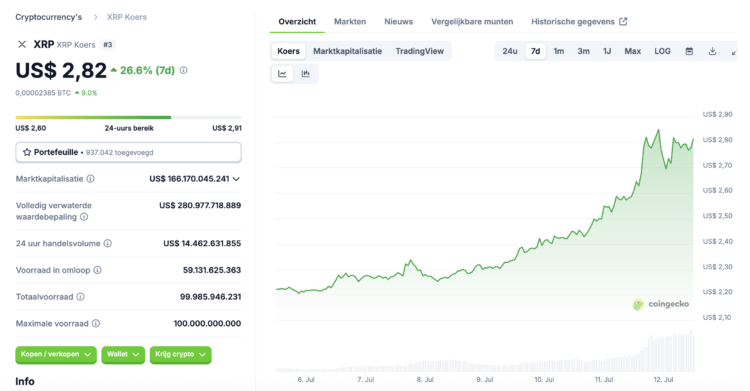Click the US$ 14.462.631.855 volume value
This screenshot has height=391, width=750.
[202, 243]
